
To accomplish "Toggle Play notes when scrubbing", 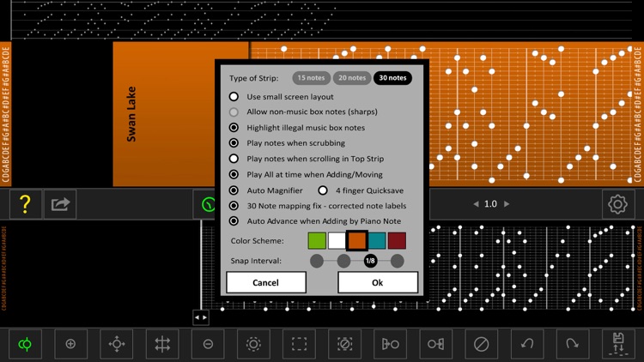I will (234, 143).
